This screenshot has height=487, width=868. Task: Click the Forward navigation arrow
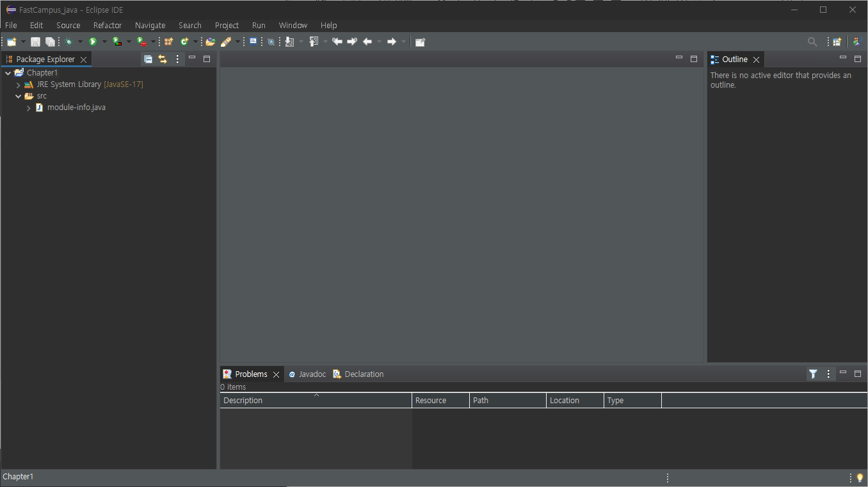point(392,42)
